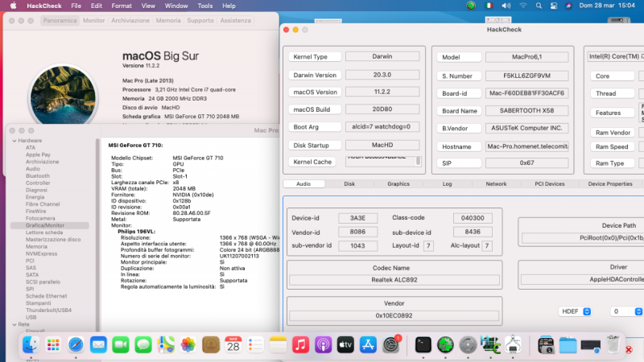644x362 pixels.
Task: Open Safari from the dock
Action: (x=76, y=345)
